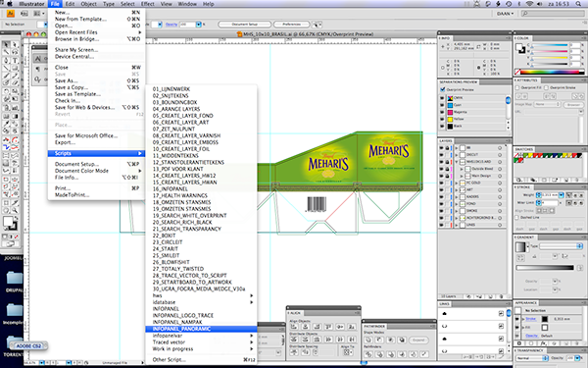Viewport: 588px width, 368px height.
Task: Hide the SMOKE layer
Action: 442,211
